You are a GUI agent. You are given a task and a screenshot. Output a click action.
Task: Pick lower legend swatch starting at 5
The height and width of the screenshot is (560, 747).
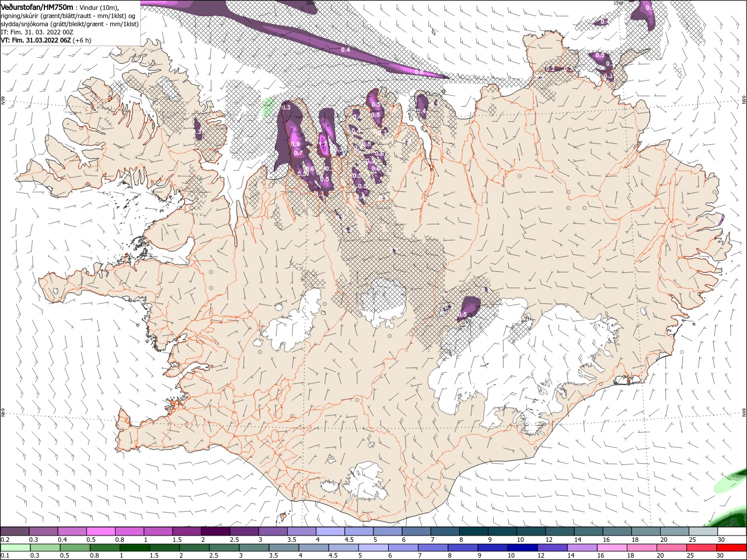(x=373, y=548)
